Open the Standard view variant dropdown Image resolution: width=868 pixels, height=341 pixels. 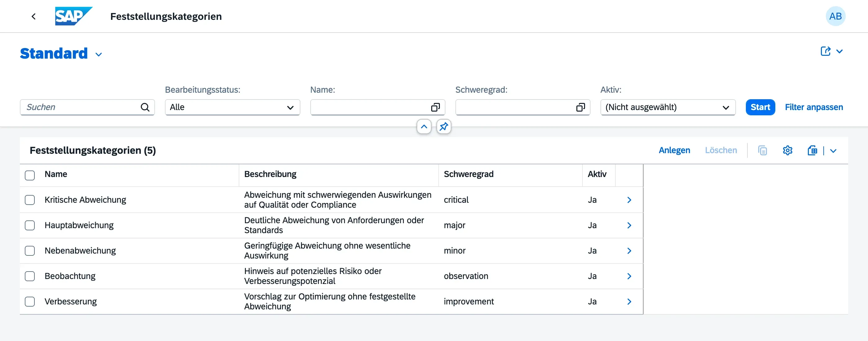[98, 54]
